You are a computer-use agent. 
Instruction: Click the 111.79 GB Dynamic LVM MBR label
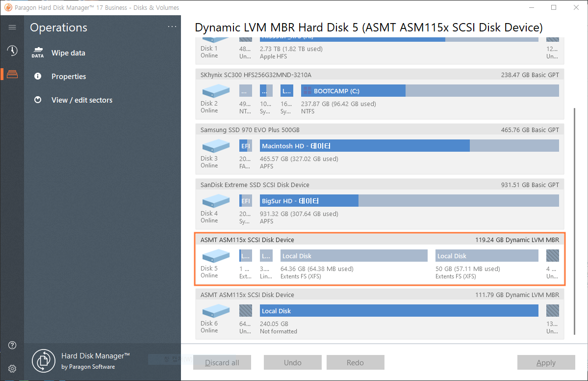click(517, 295)
